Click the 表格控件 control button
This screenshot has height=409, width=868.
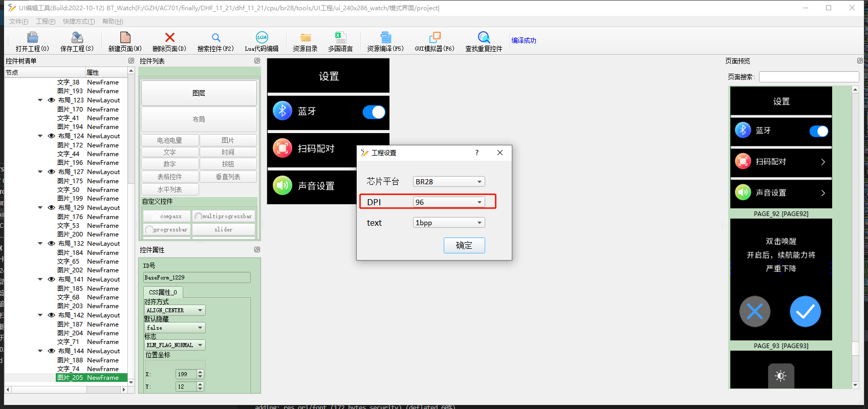pyautogui.click(x=170, y=177)
